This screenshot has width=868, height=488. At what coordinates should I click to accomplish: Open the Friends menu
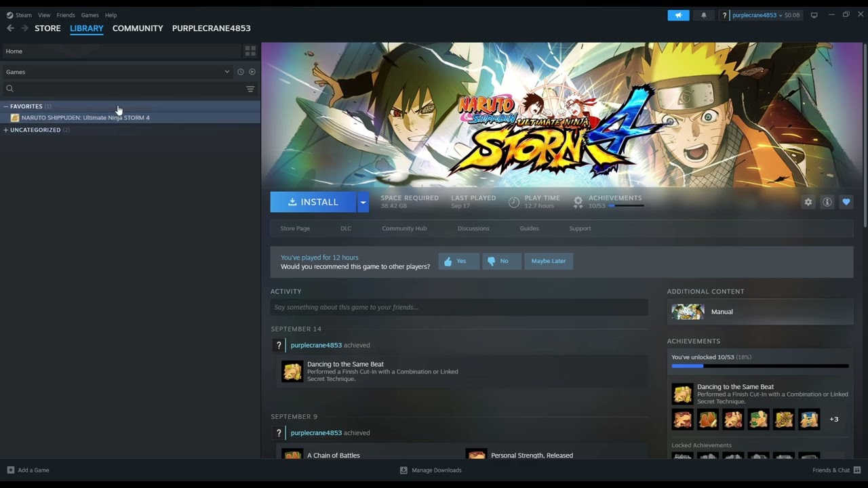66,15
